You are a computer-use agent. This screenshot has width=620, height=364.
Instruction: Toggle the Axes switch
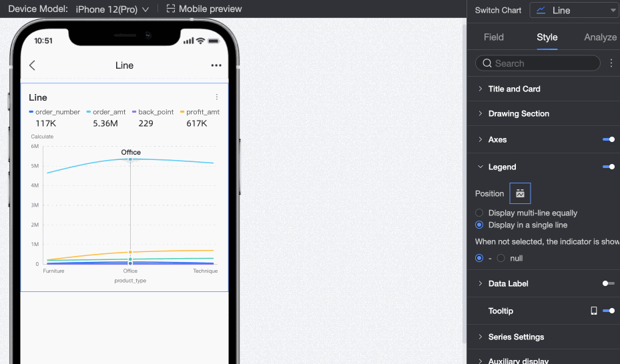tap(609, 139)
